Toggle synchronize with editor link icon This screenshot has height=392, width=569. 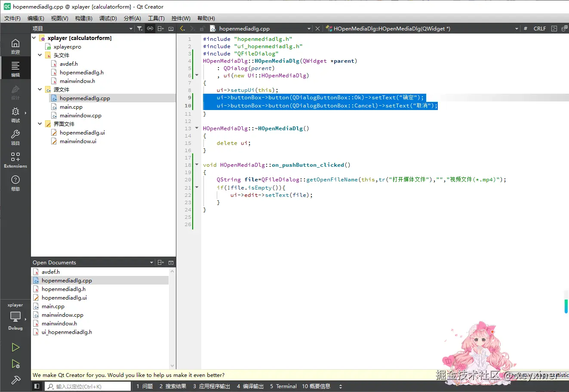click(x=150, y=28)
